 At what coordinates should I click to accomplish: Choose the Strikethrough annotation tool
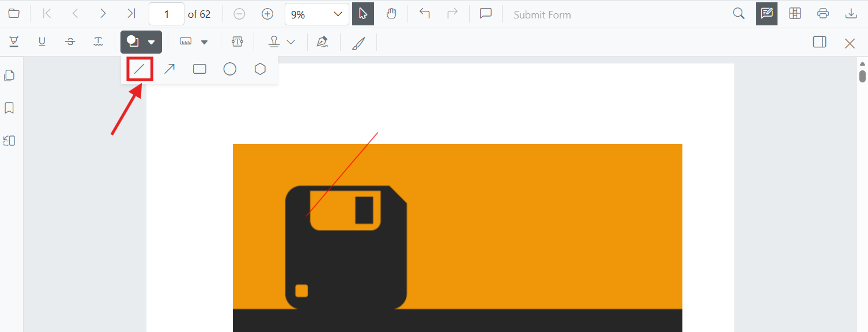70,41
